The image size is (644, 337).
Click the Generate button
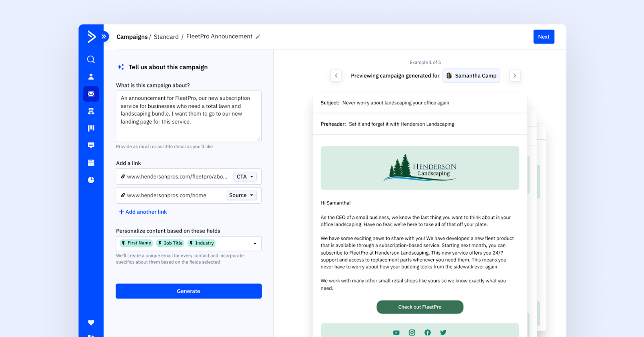coord(189,291)
